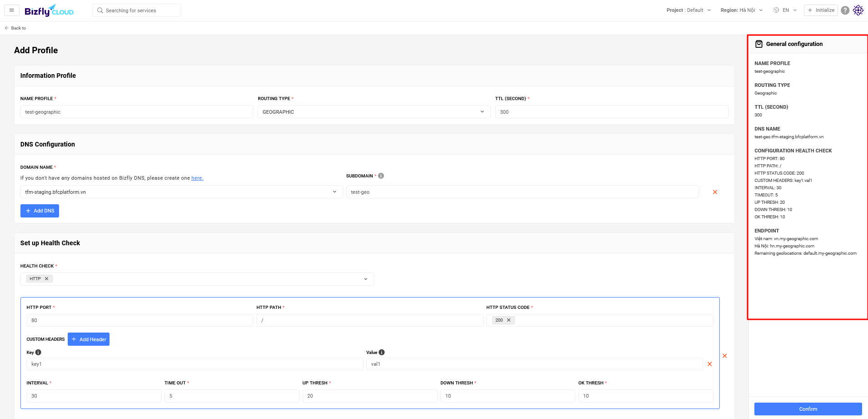Click the Add Header button
The height and width of the screenshot is (419, 868).
(x=89, y=339)
